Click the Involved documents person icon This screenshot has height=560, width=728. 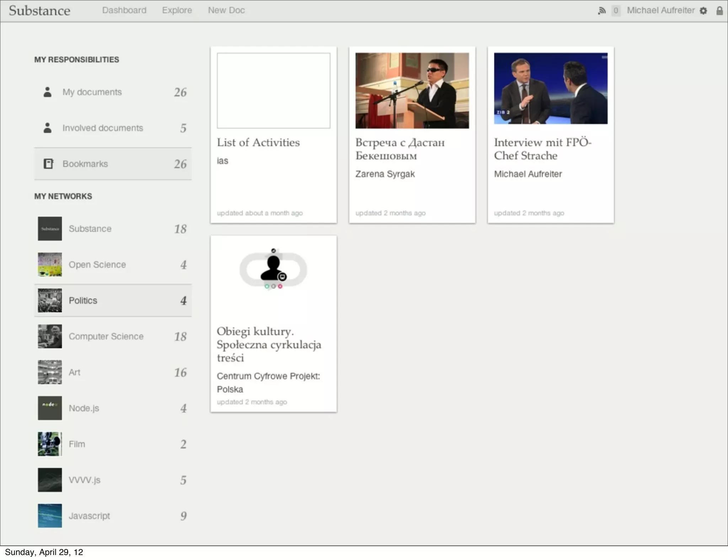[47, 128]
